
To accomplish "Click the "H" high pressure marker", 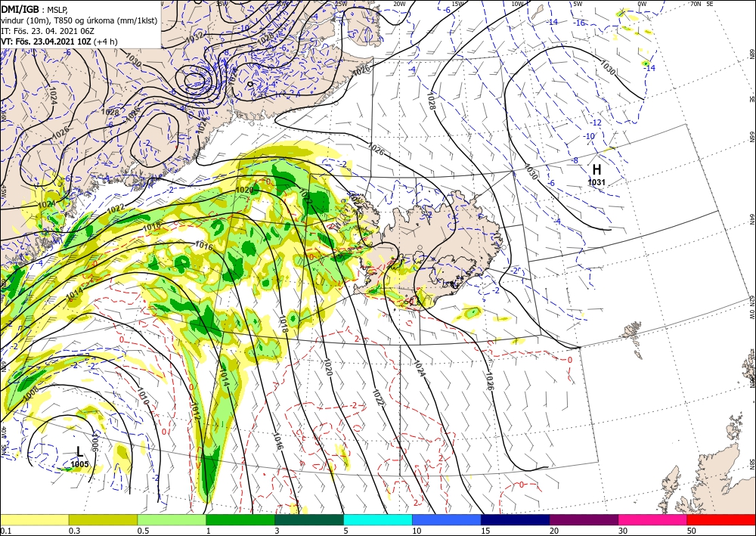I will click(x=596, y=169).
